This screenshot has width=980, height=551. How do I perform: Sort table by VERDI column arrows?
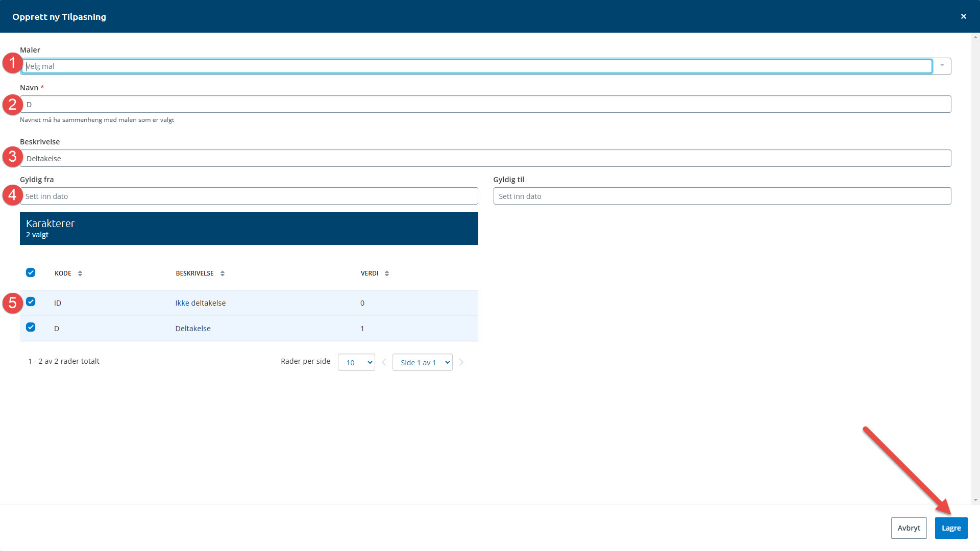387,273
